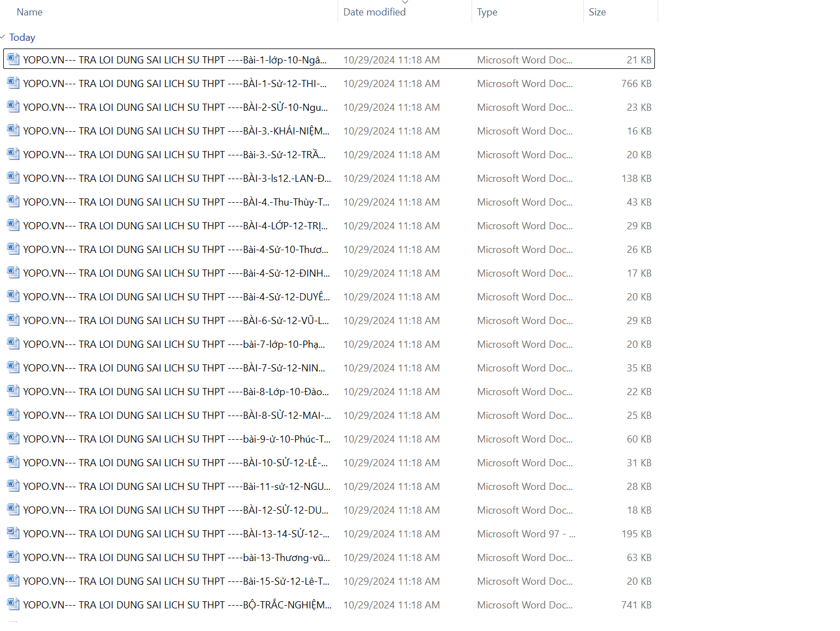Select file name BÀI-12-SỬ-12-DU
Image resolution: width=840 pixels, height=631 pixels.
[x=176, y=510]
